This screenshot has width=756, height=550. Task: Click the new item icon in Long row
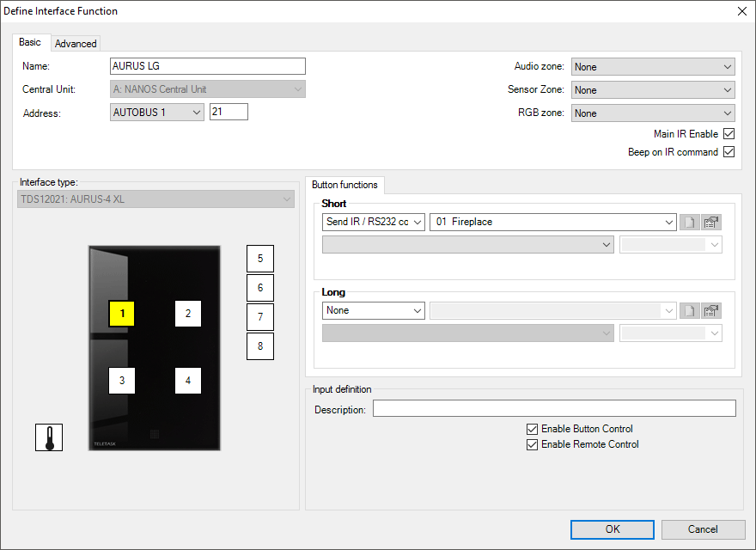click(x=689, y=310)
